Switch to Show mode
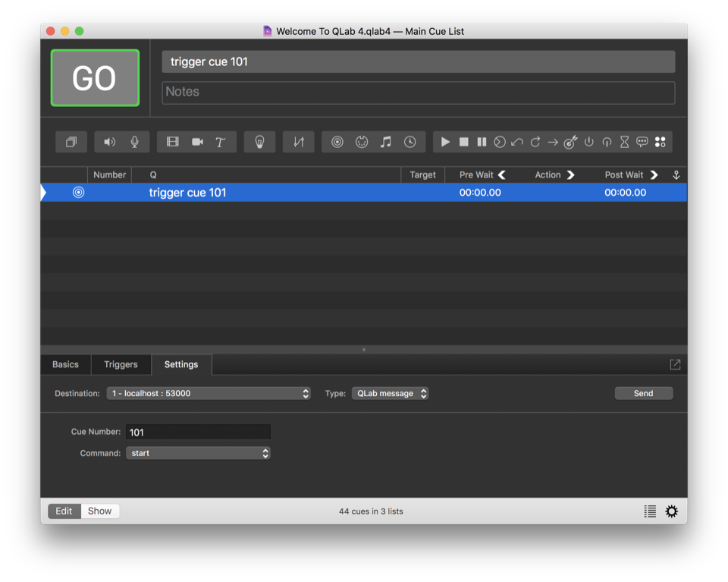Viewport: 728px width, 582px height. point(99,511)
